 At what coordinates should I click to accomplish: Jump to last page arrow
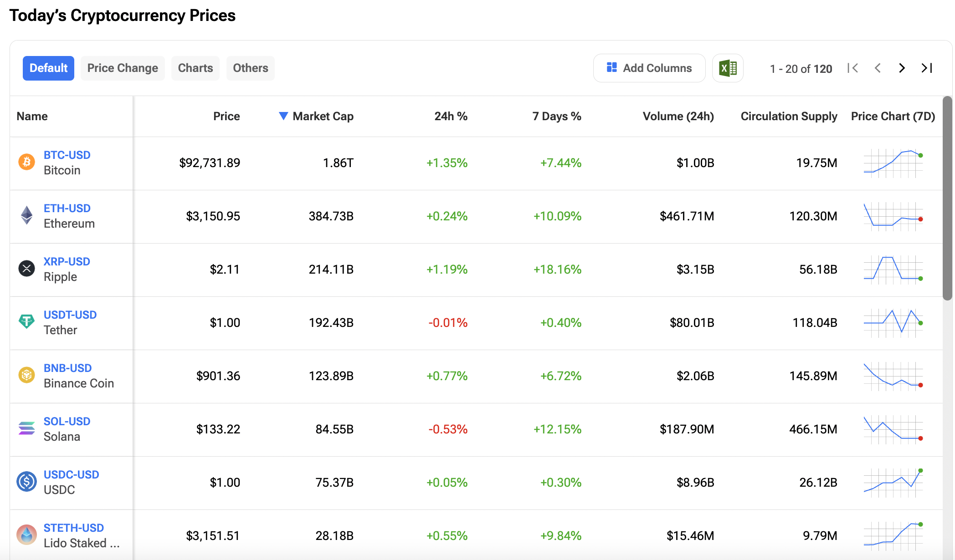tap(927, 68)
